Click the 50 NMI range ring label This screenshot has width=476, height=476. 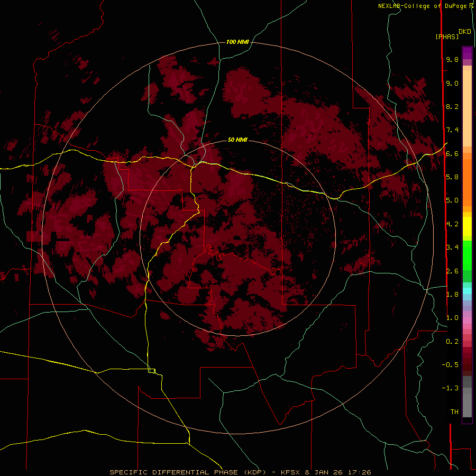pyautogui.click(x=237, y=140)
